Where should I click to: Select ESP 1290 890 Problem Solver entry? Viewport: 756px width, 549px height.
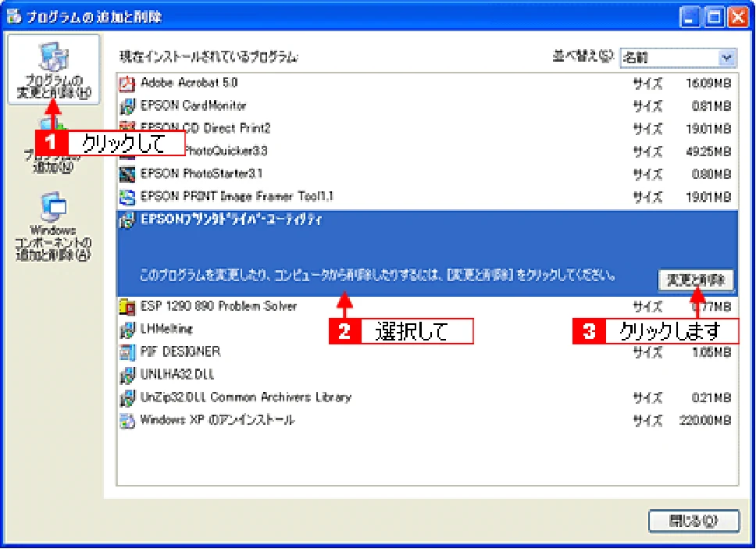click(x=427, y=307)
